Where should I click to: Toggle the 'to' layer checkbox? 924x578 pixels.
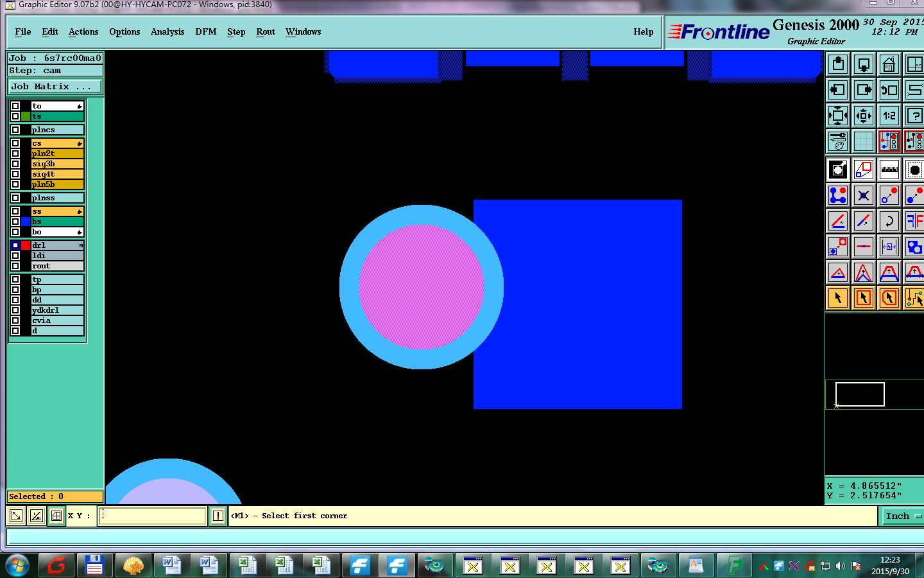(15, 106)
